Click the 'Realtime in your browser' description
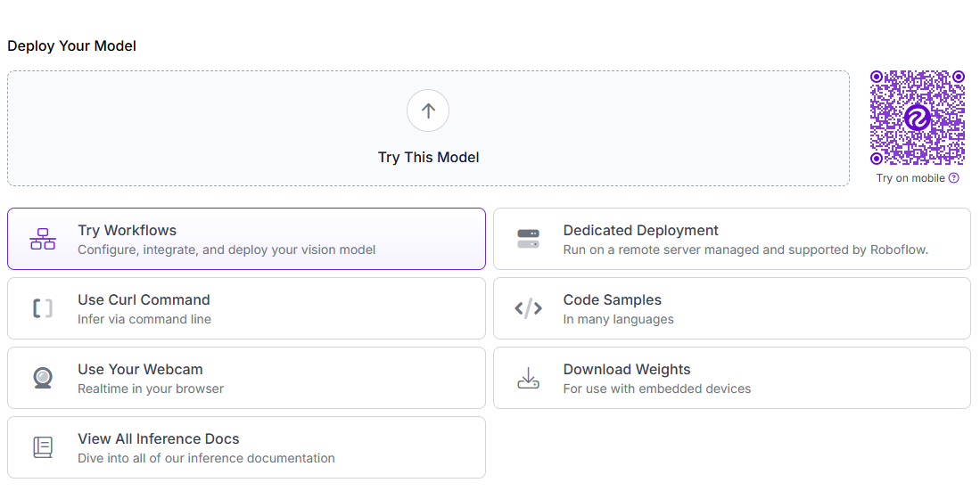The height and width of the screenshot is (491, 980). coord(151,389)
